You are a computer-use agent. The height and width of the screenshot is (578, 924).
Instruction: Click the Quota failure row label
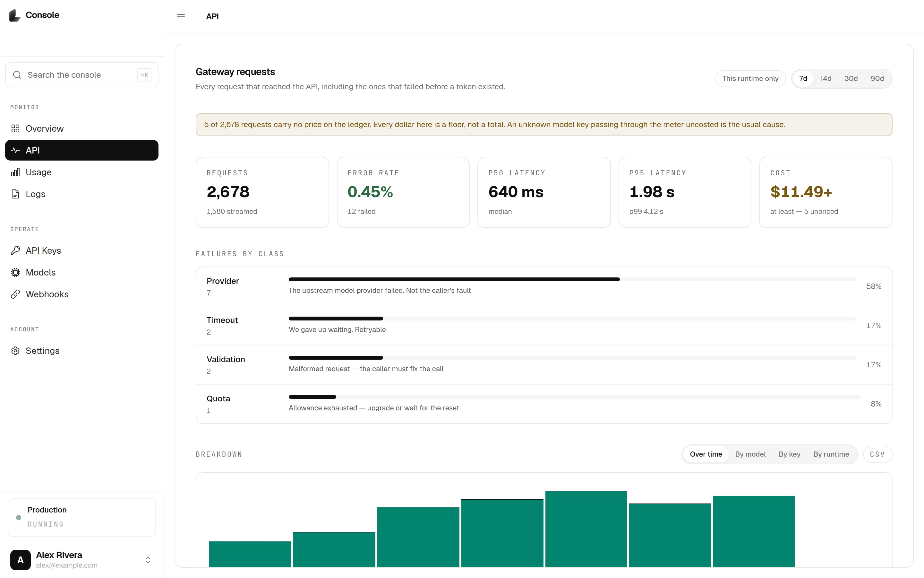pyautogui.click(x=218, y=398)
